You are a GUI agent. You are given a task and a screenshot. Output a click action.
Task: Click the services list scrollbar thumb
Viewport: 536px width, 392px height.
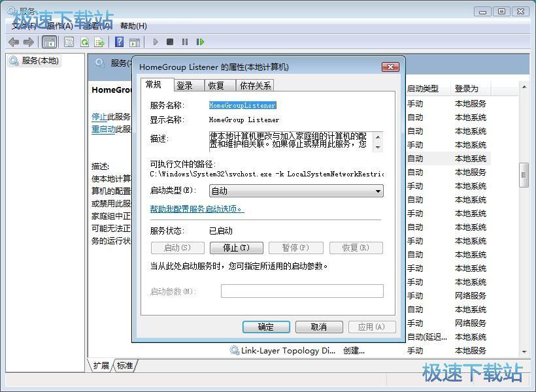coord(524,175)
